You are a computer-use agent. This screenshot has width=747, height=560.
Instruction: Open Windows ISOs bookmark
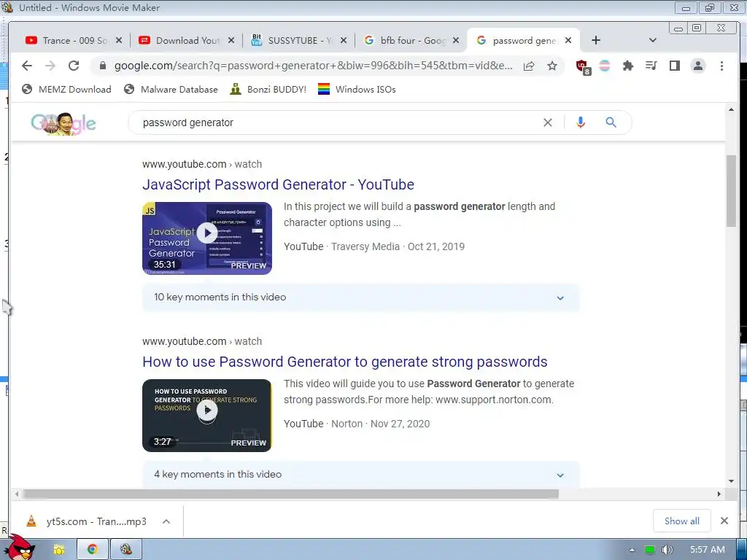[x=356, y=90]
